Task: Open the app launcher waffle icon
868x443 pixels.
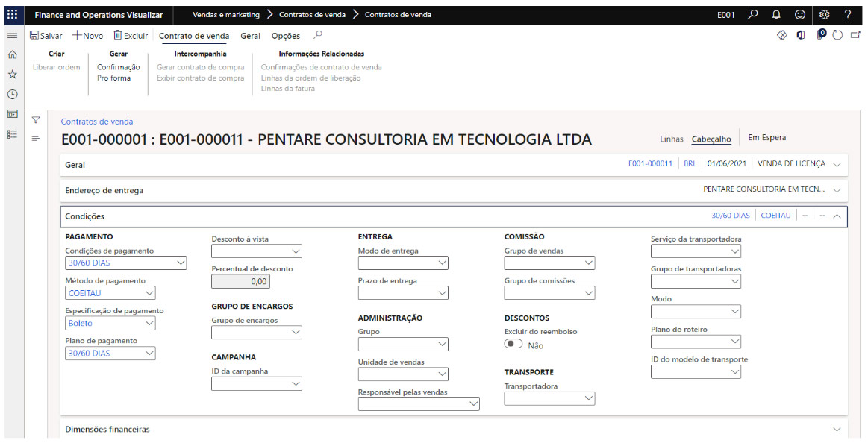Action: (x=12, y=14)
